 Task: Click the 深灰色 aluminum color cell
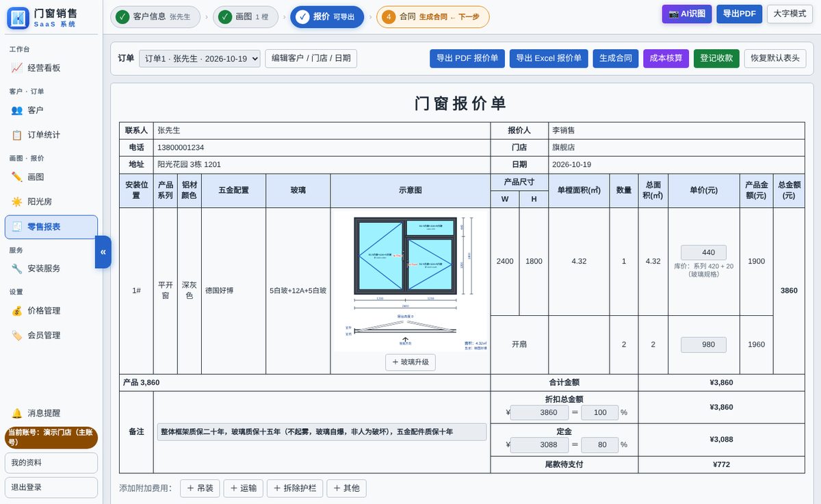click(190, 291)
